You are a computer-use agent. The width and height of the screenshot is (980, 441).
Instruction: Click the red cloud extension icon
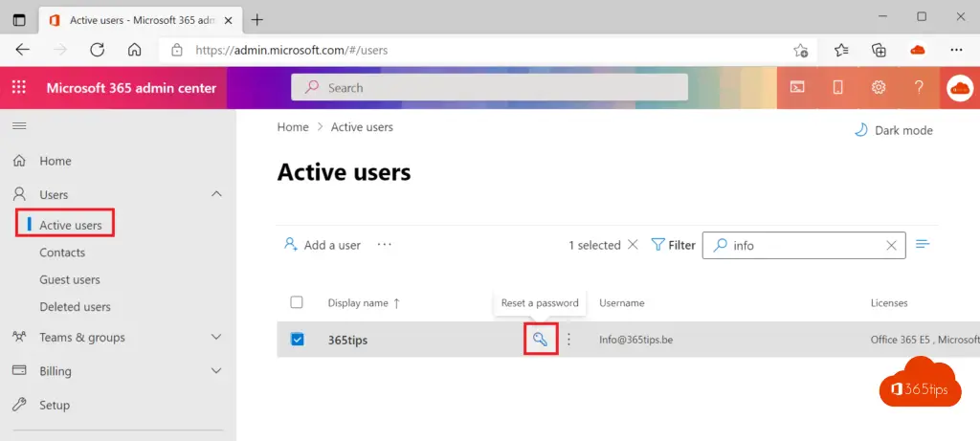(x=918, y=50)
